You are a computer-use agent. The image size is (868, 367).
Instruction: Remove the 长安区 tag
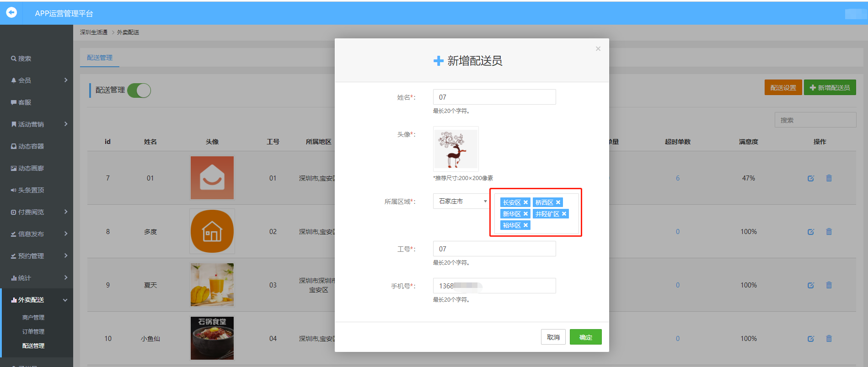[x=525, y=202]
